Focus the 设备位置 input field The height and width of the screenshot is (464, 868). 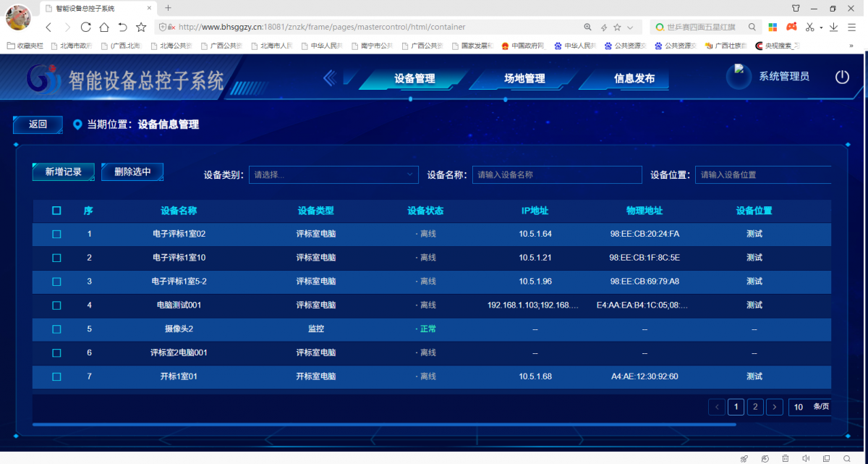[x=763, y=174]
